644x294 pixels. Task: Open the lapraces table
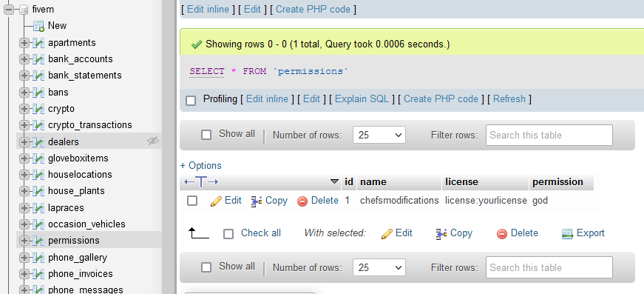(66, 208)
